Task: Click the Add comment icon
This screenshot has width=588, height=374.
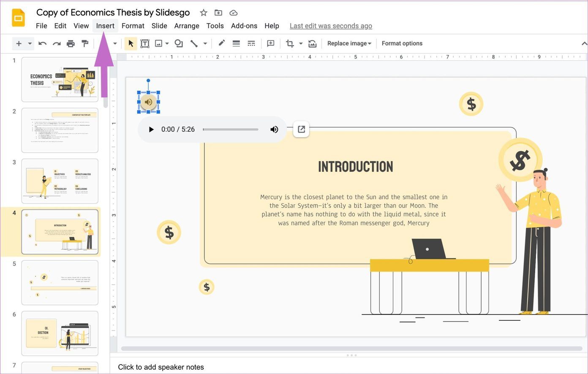Action: [x=271, y=43]
